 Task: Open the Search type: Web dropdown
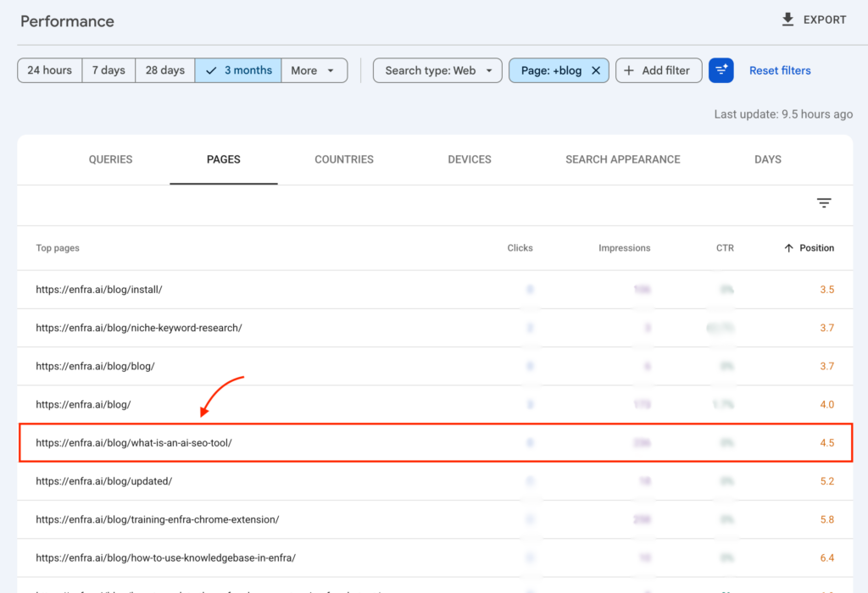(437, 70)
